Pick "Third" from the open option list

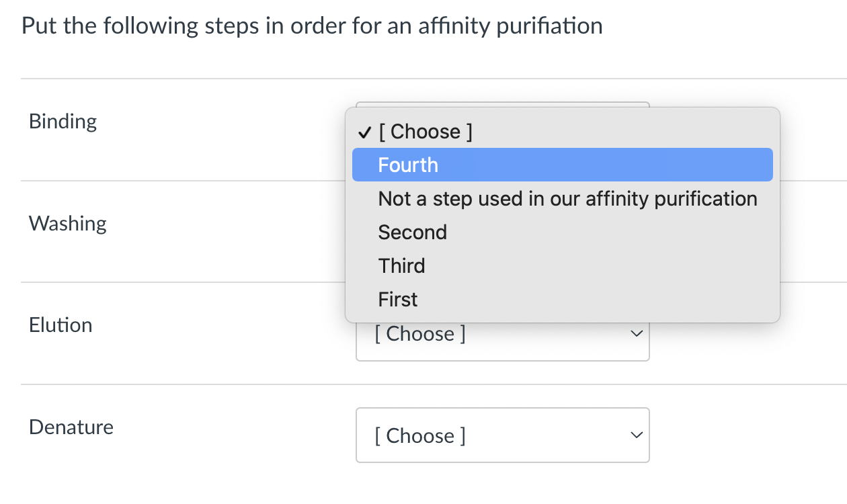point(401,265)
